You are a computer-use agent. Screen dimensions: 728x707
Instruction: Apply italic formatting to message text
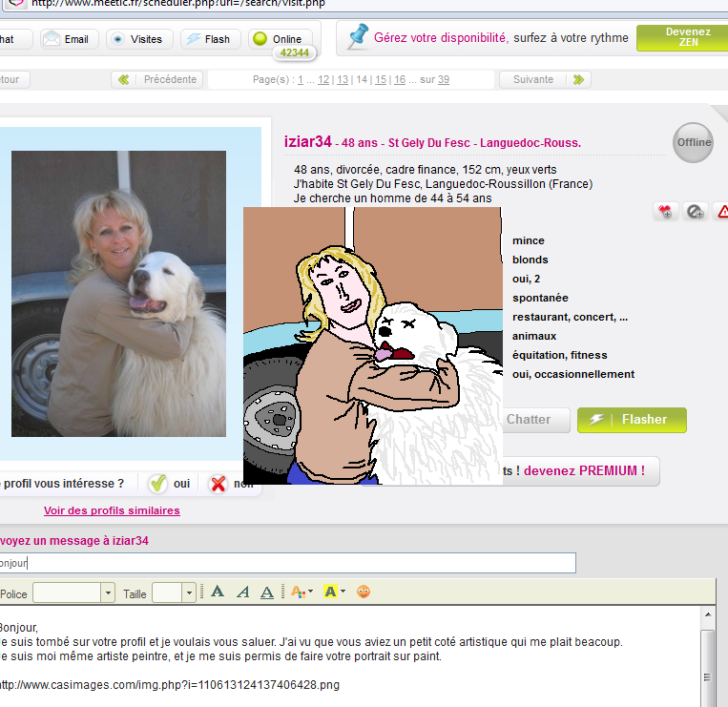tap(242, 593)
